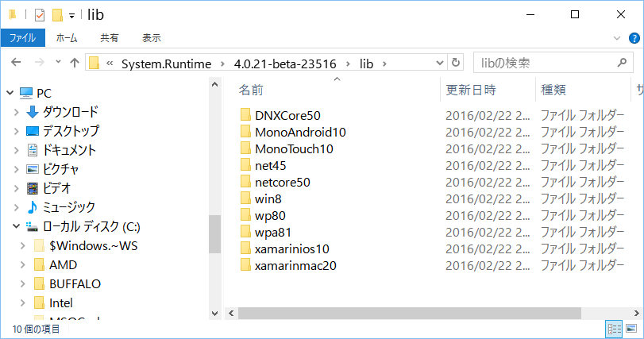Select ビデオ in navigation pane

(56, 188)
